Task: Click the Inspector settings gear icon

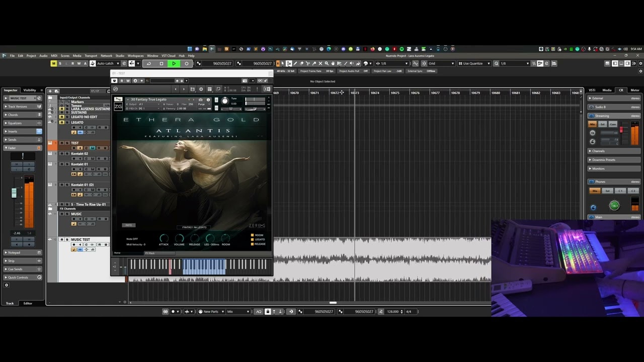Action: point(7,285)
